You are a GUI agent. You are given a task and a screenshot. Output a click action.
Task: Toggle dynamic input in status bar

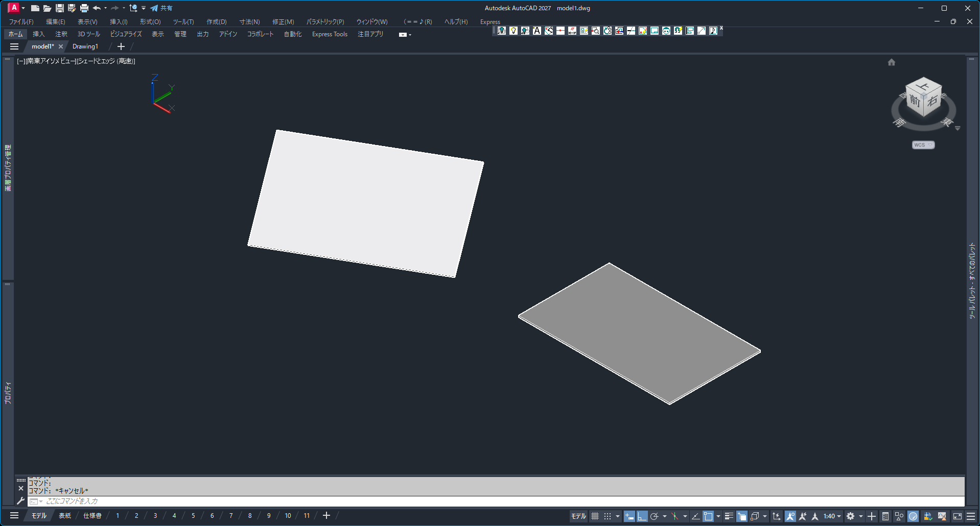tap(629, 516)
